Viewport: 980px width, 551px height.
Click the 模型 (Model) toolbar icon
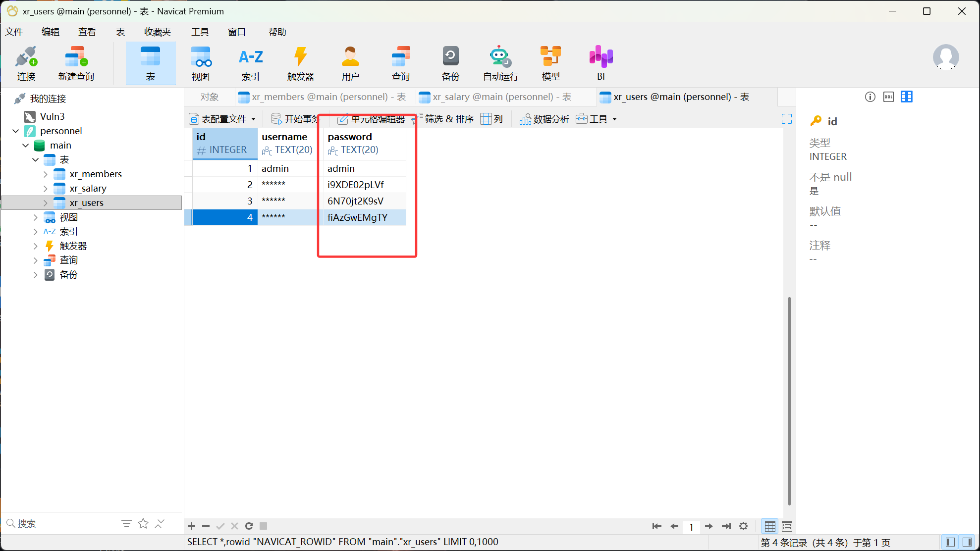tap(550, 63)
